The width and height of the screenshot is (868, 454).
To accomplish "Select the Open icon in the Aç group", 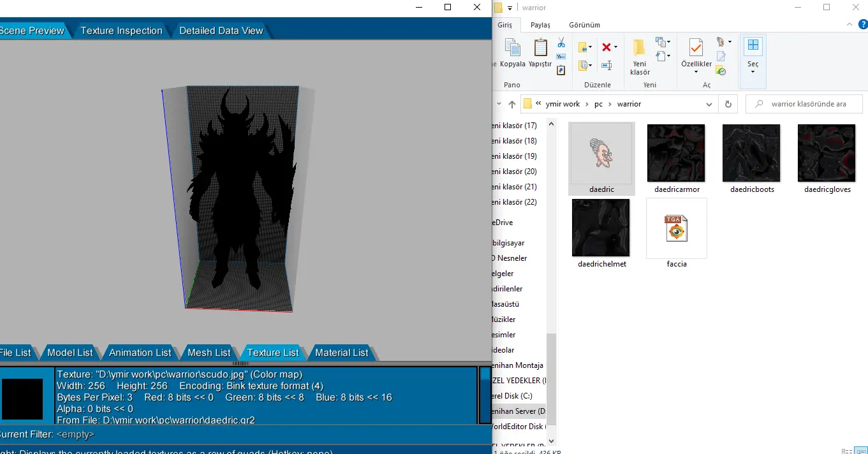I will [x=721, y=42].
